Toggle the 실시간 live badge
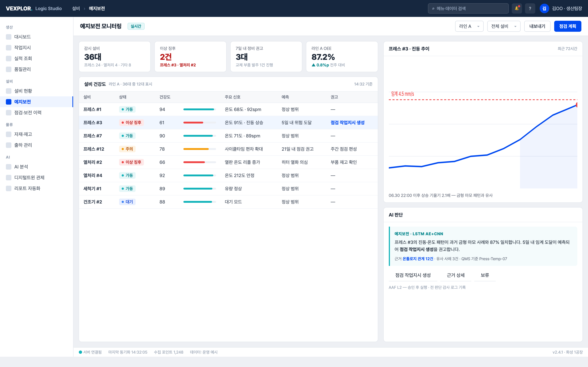The height and width of the screenshot is (367, 588). [x=136, y=26]
